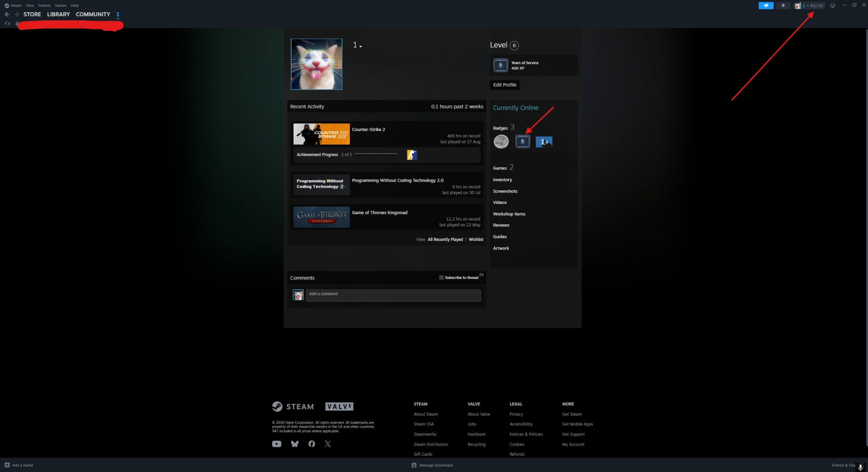
Task: Open the Friends menu
Action: click(44, 5)
